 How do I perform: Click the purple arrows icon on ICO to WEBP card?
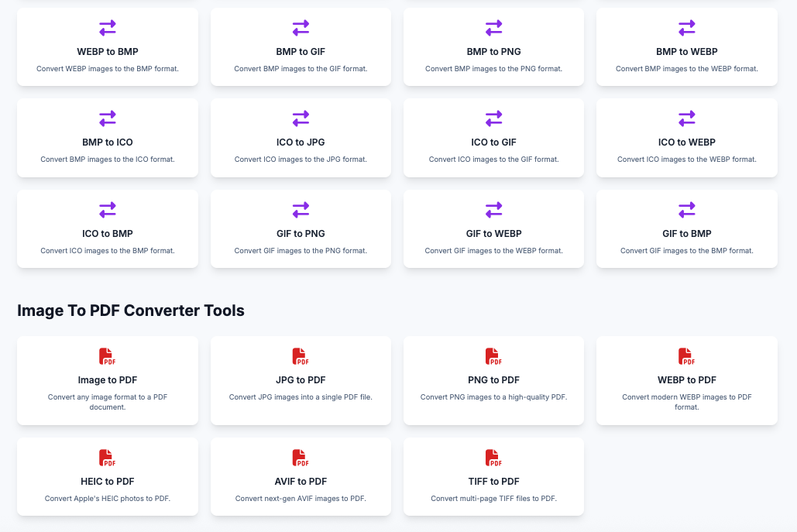click(x=687, y=119)
